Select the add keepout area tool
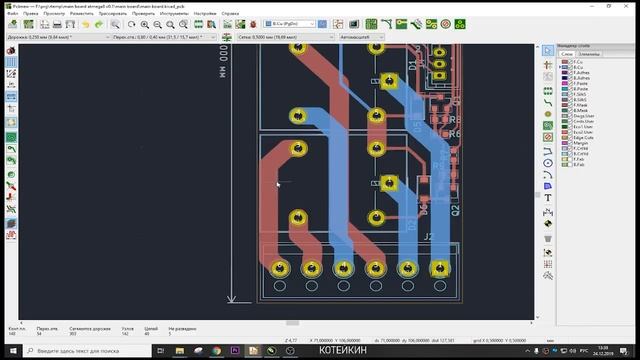Image resolution: width=640 pixels, height=360 pixels. (x=548, y=137)
